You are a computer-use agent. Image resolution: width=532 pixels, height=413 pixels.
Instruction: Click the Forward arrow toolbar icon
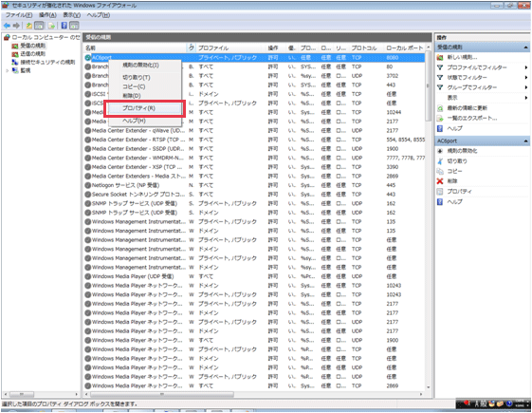pos(16,26)
